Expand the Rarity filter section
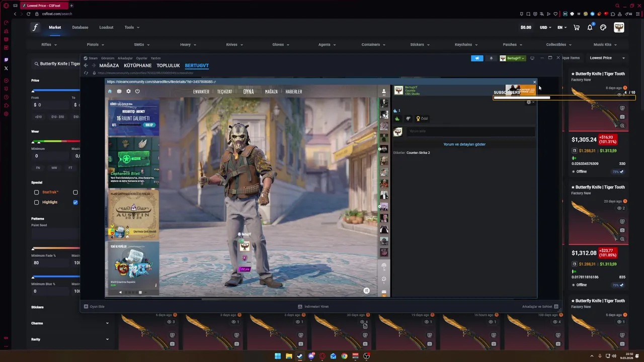 [x=70, y=339]
